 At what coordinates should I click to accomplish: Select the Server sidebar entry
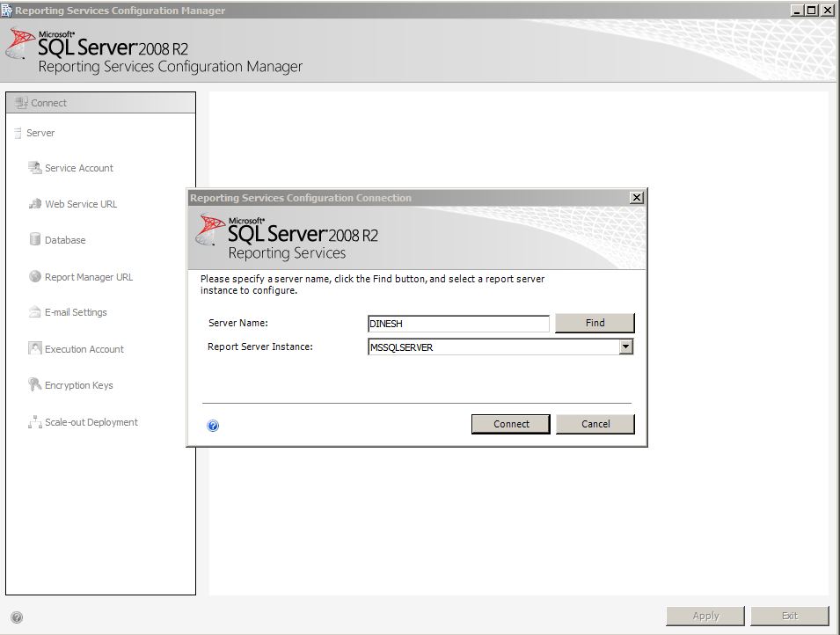click(40, 133)
